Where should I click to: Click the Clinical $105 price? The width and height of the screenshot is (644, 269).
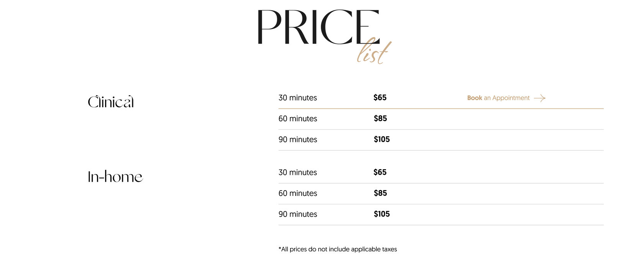(382, 139)
